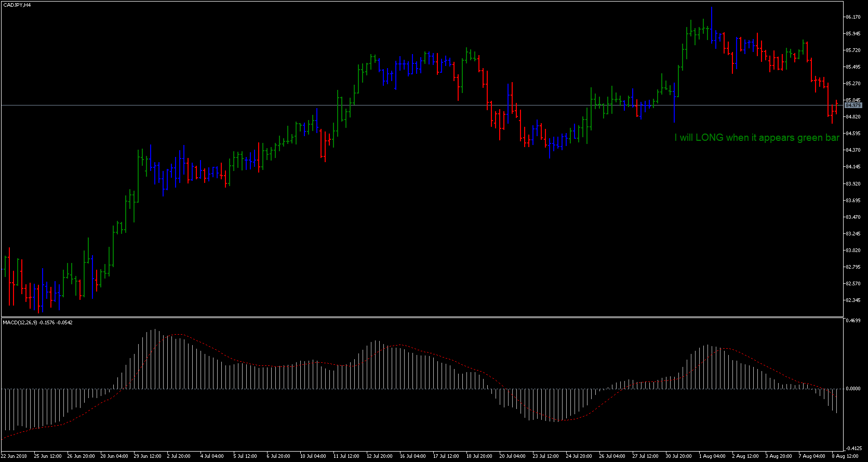This screenshot has height=462, width=868.
Task: Click the 83.920 price axis value
Action: [852, 184]
